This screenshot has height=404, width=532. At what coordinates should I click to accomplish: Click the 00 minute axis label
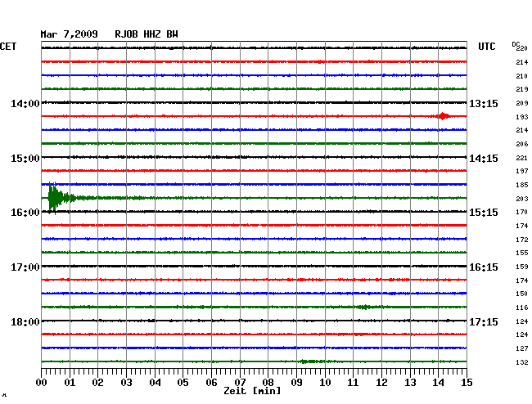42,383
